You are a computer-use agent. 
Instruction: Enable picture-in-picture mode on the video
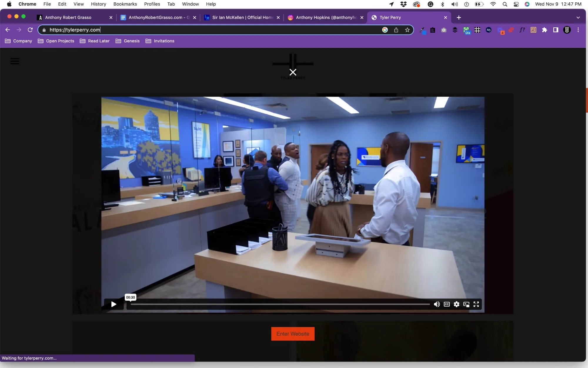point(466,304)
